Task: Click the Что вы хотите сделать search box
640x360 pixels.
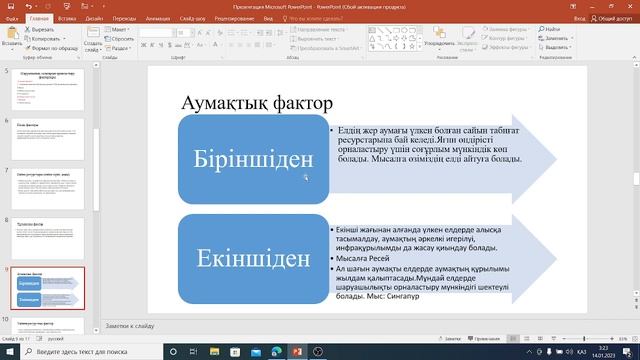Action: [x=313, y=18]
